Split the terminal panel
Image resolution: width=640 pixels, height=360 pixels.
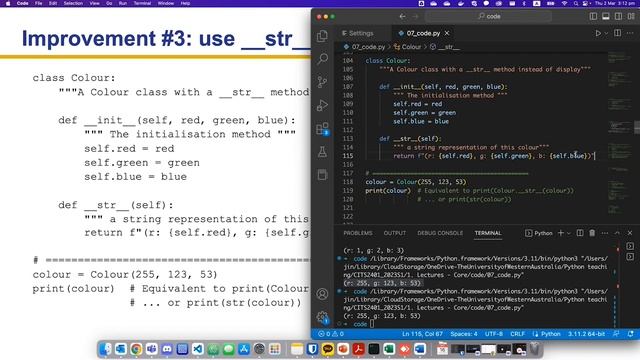click(580, 233)
